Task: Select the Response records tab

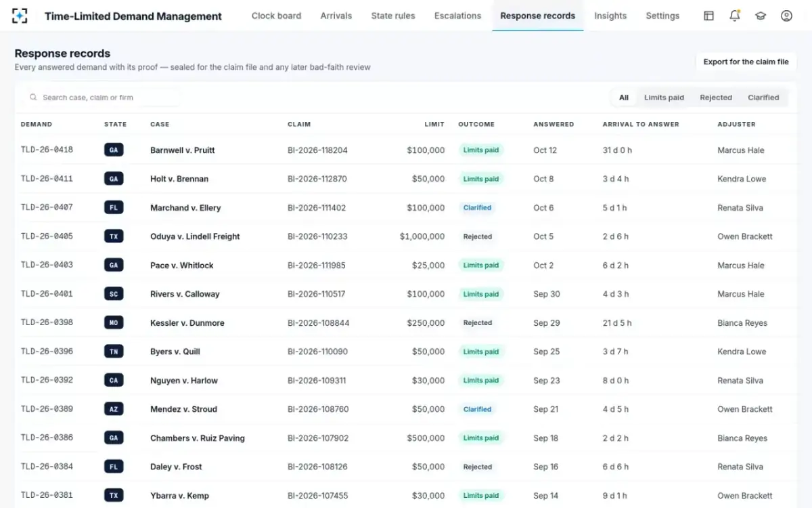Action: pyautogui.click(x=538, y=16)
